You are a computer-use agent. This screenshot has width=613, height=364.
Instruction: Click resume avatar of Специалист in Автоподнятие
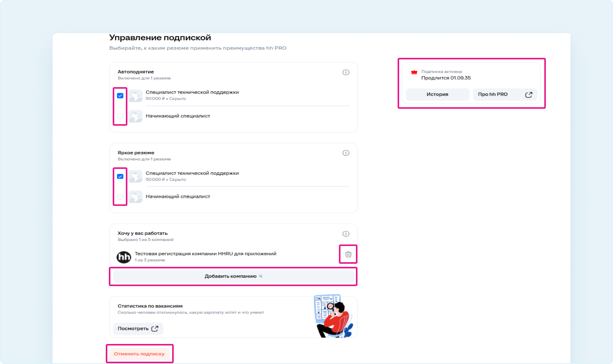pyautogui.click(x=135, y=96)
